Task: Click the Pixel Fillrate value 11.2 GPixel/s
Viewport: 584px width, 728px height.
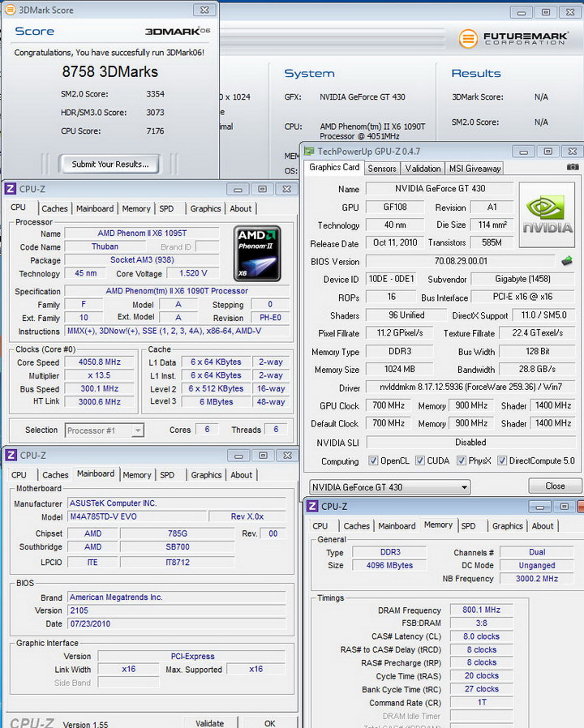Action: 400,333
